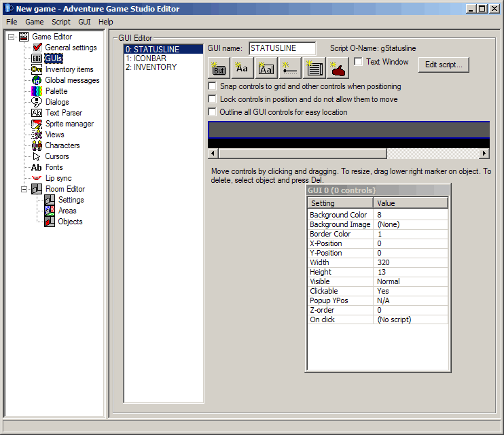Click the Height value 13
504x435 pixels.
[411, 272]
